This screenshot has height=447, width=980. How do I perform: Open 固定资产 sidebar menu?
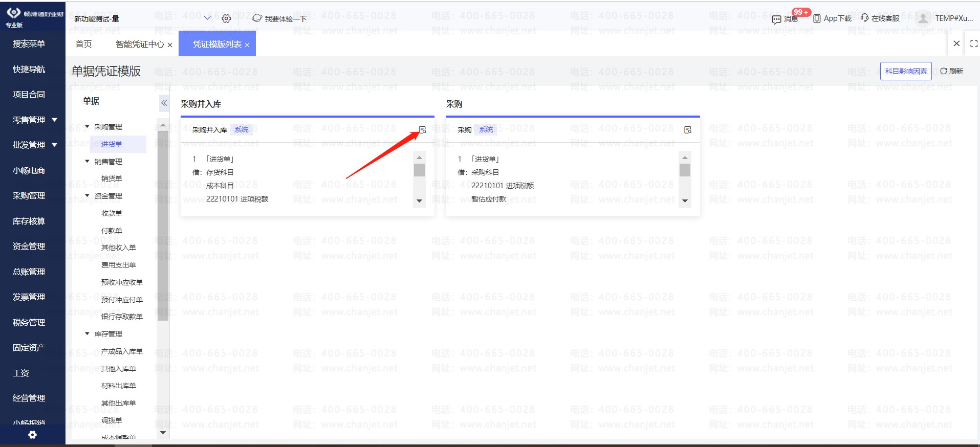pyautogui.click(x=29, y=348)
